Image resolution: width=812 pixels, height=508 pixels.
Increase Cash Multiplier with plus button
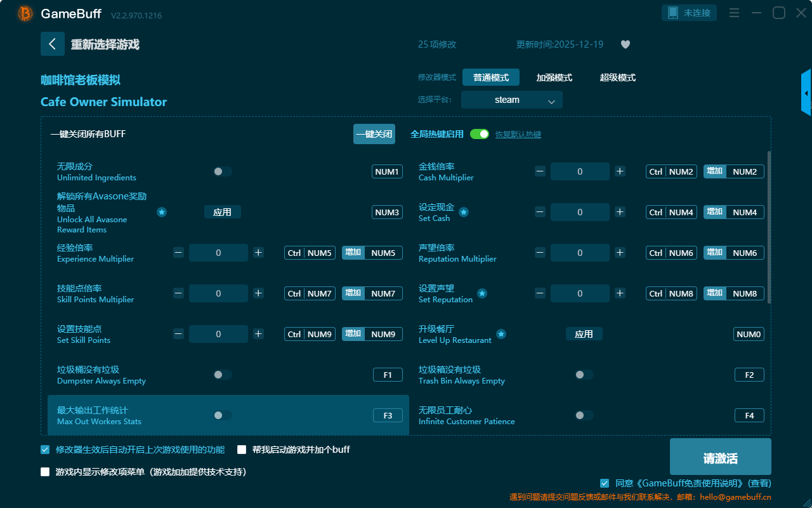(620, 171)
